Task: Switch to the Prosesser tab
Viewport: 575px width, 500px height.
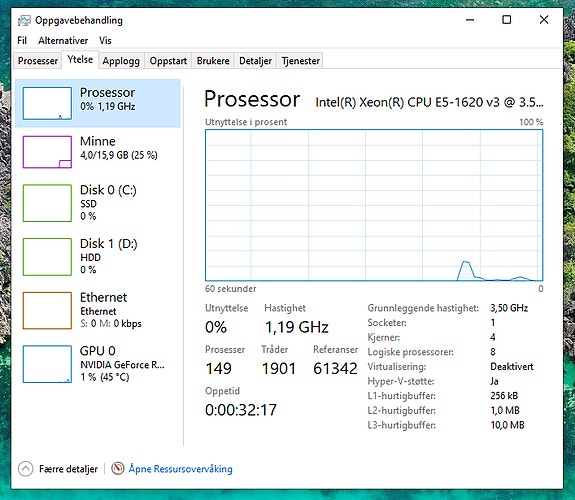Action: [38, 61]
